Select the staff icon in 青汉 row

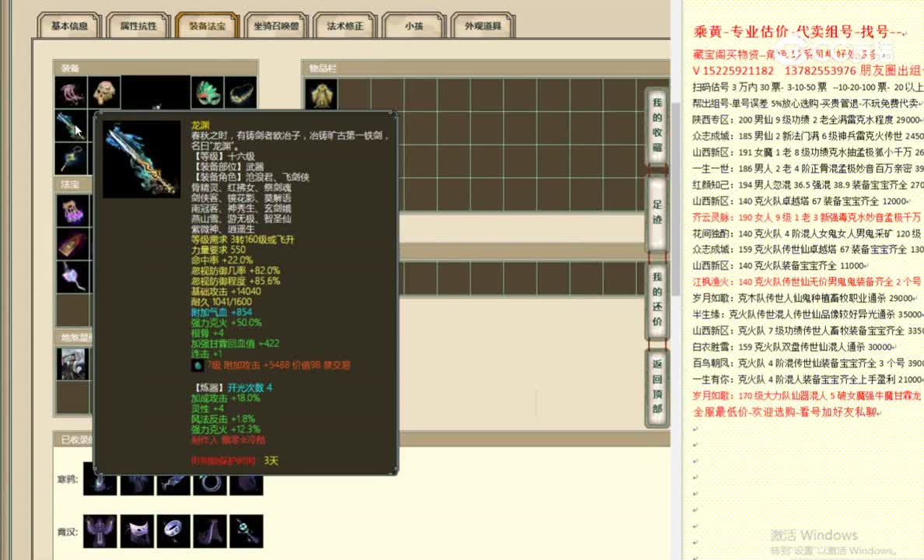click(247, 531)
